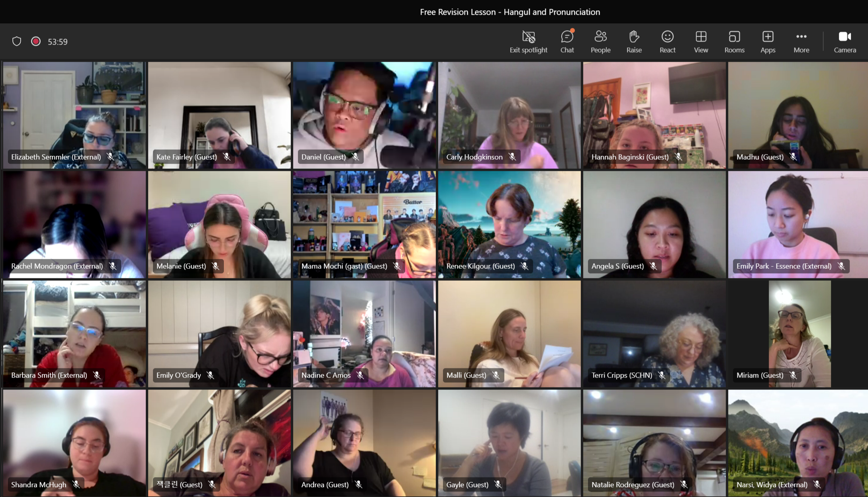Click the Emily Park - Essence name label
This screenshot has height=497, width=868.
tap(784, 266)
